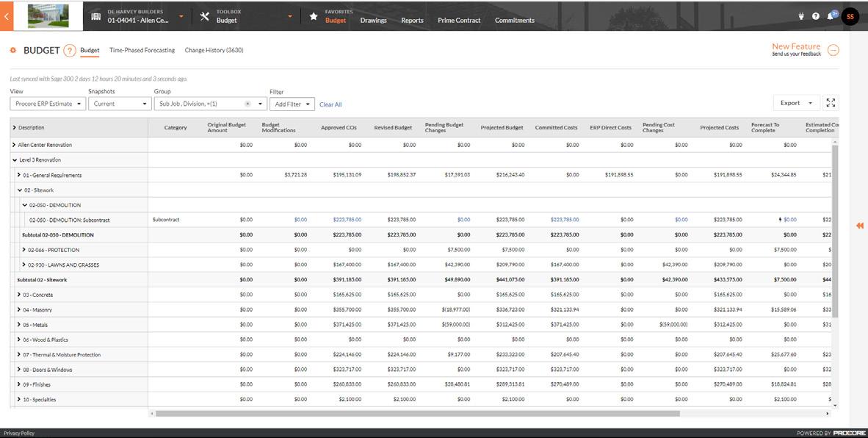This screenshot has width=868, height=438.
Task: Click the circled question mark next to BUDGET
Action: (69, 51)
